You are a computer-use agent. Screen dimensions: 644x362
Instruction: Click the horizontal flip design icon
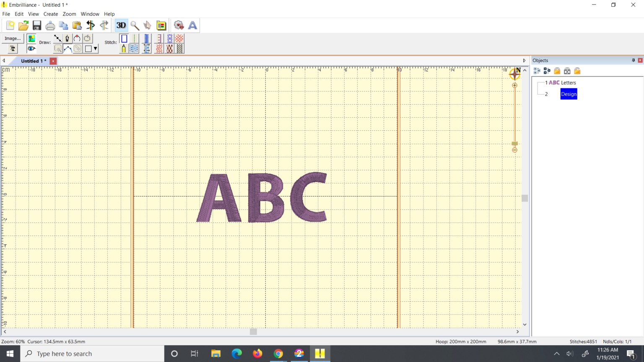click(91, 25)
